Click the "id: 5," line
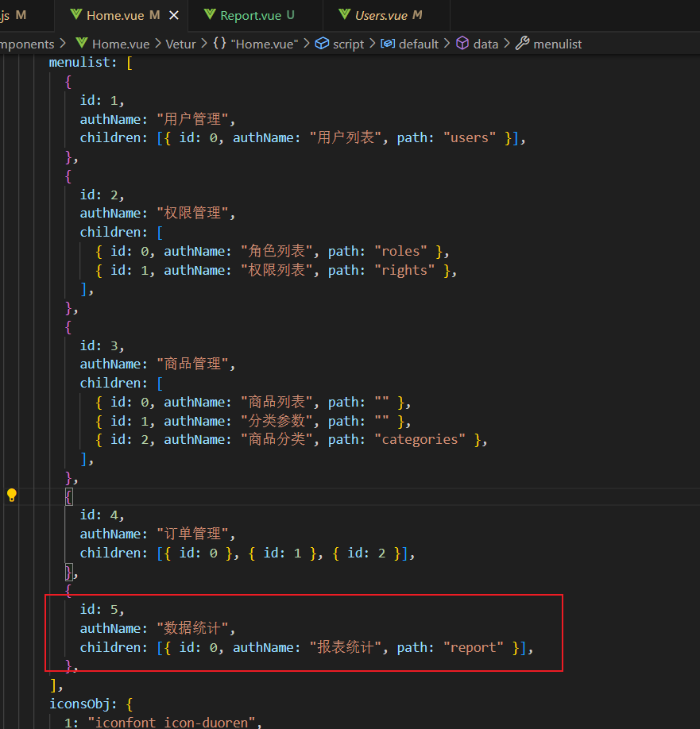The height and width of the screenshot is (729, 700). pyautogui.click(x=102, y=609)
